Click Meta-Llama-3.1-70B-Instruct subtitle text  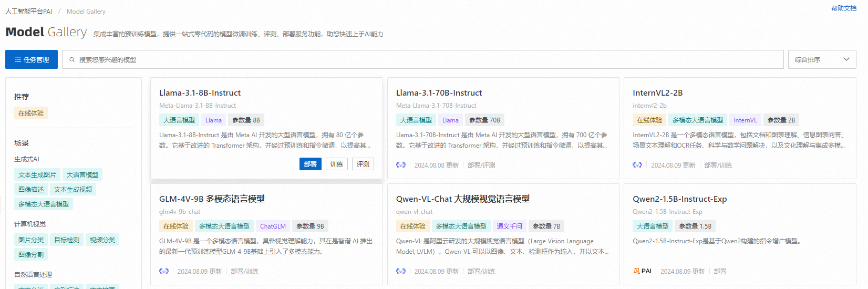(x=436, y=106)
